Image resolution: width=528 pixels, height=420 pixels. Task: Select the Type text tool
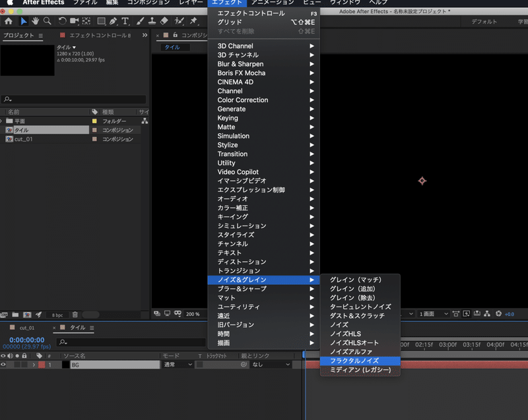pyautogui.click(x=125, y=21)
